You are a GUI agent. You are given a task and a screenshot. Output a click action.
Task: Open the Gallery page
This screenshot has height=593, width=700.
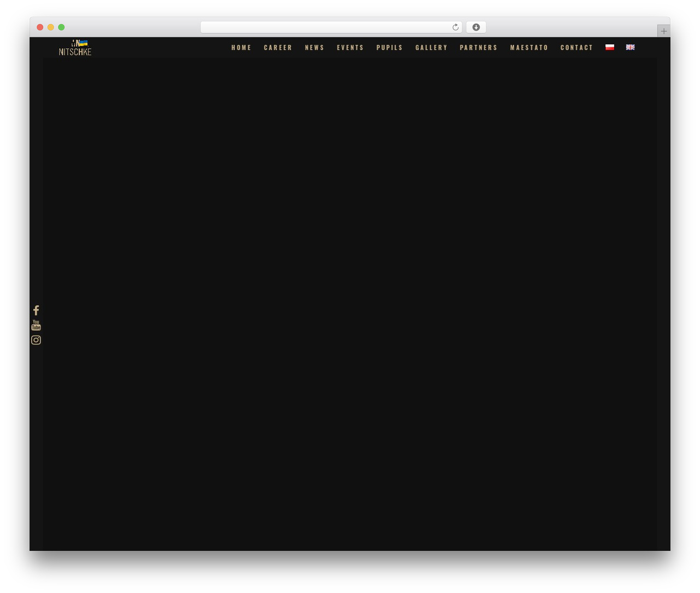(x=431, y=48)
